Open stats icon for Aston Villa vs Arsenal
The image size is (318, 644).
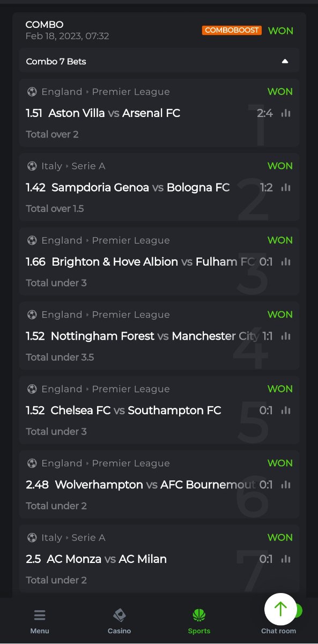tap(286, 113)
